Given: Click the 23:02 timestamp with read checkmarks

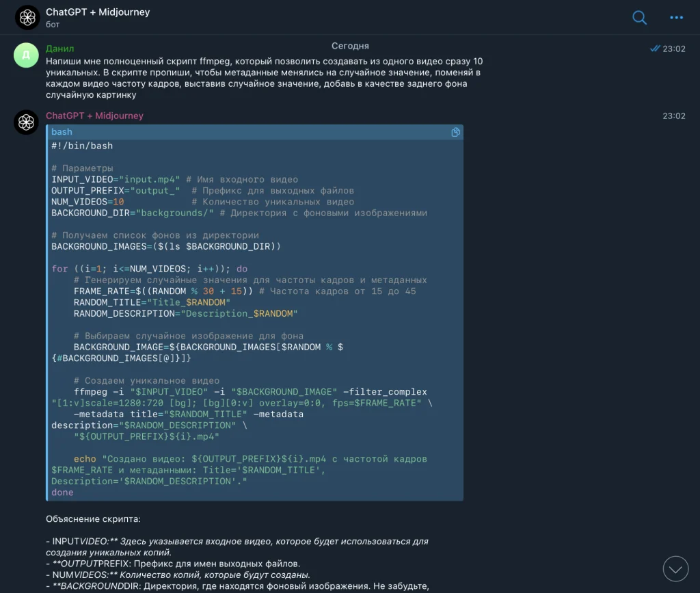Looking at the screenshot, I should [x=667, y=49].
